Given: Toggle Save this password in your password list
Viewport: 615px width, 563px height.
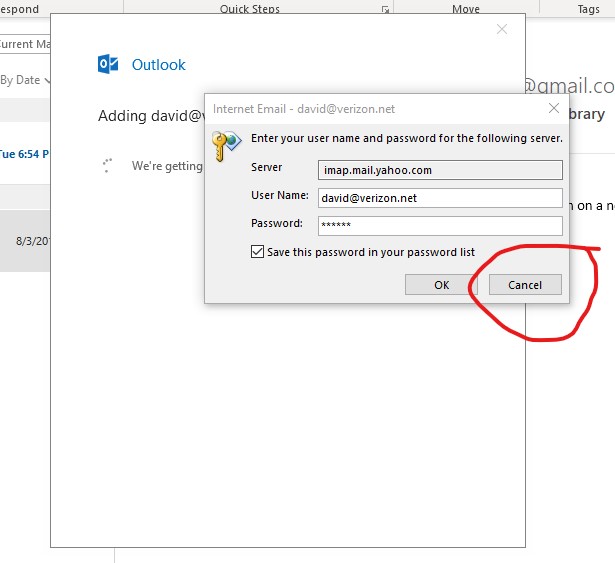Looking at the screenshot, I should click(x=257, y=251).
